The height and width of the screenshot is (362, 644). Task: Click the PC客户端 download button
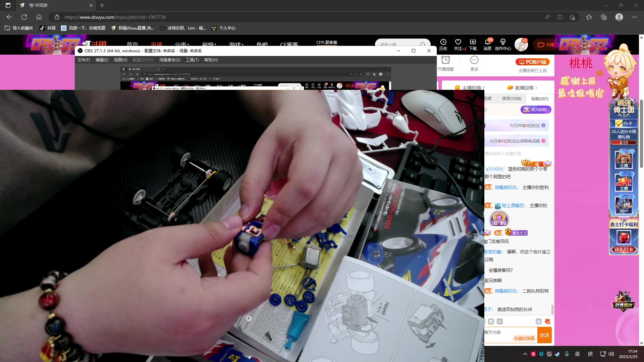(x=533, y=62)
